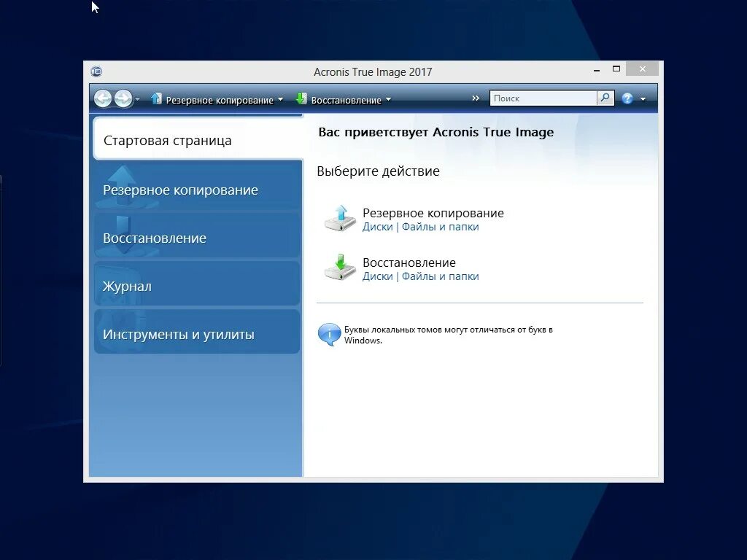747x560 pixels.
Task: Click Диски link under Резервное копирование
Action: point(377,227)
